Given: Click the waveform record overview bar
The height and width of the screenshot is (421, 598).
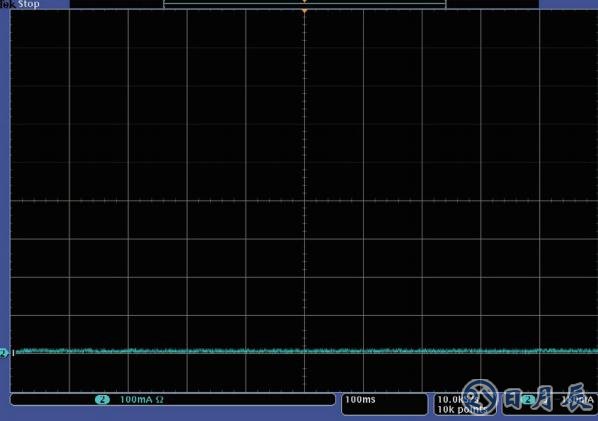Looking at the screenshot, I should tap(304, 4).
